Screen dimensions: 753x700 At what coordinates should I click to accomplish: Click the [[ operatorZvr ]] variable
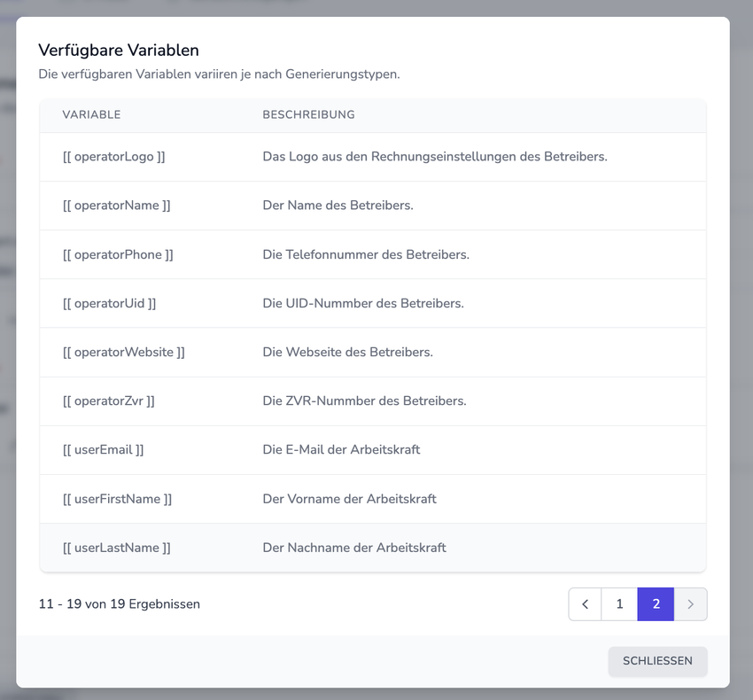point(108,401)
